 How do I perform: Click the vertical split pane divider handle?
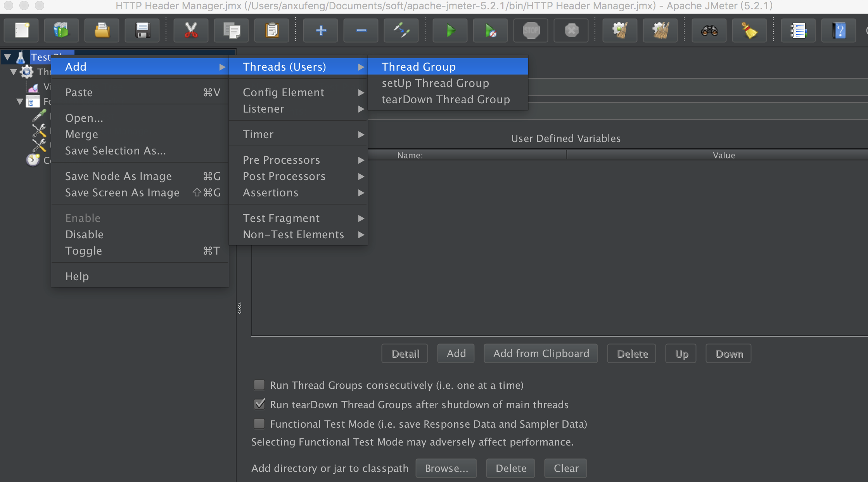[x=240, y=308]
